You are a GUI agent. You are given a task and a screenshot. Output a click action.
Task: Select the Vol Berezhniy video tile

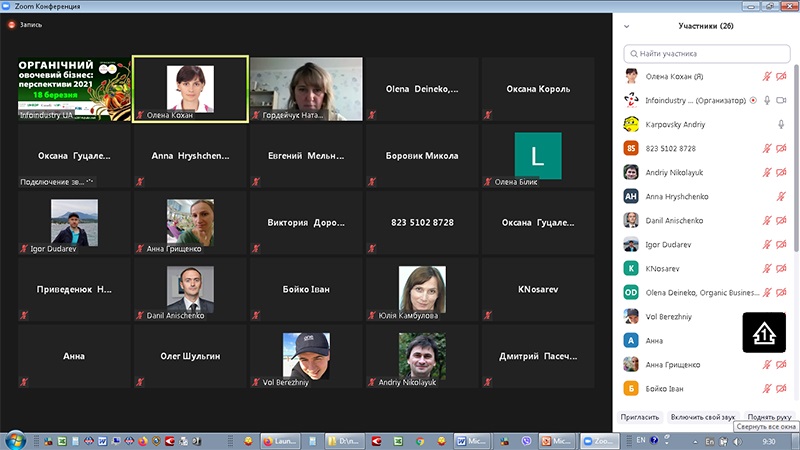pyautogui.click(x=306, y=357)
